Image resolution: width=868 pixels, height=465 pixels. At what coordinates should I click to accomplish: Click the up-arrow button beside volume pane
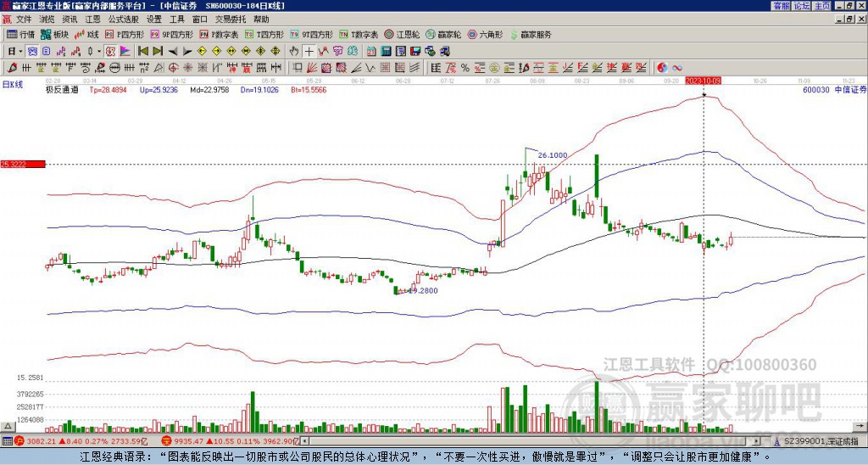pyautogui.click(x=7, y=426)
